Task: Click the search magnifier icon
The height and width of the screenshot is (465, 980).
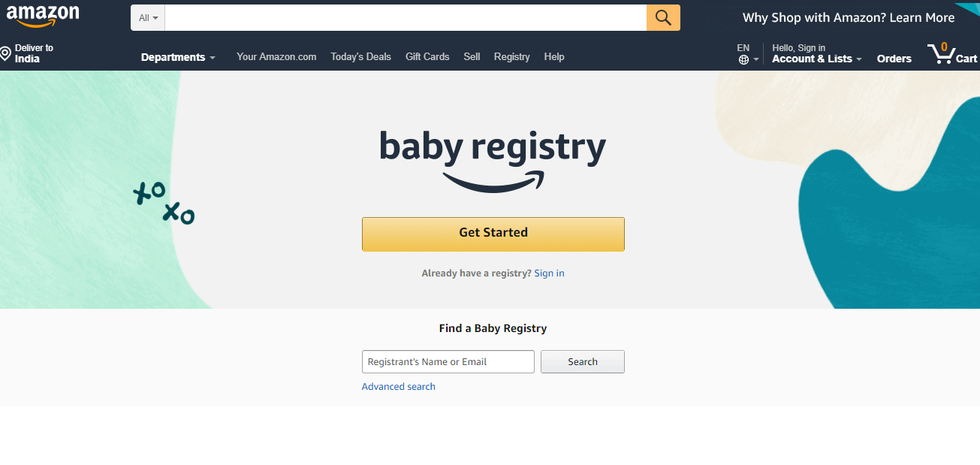Action: pyautogui.click(x=662, y=17)
